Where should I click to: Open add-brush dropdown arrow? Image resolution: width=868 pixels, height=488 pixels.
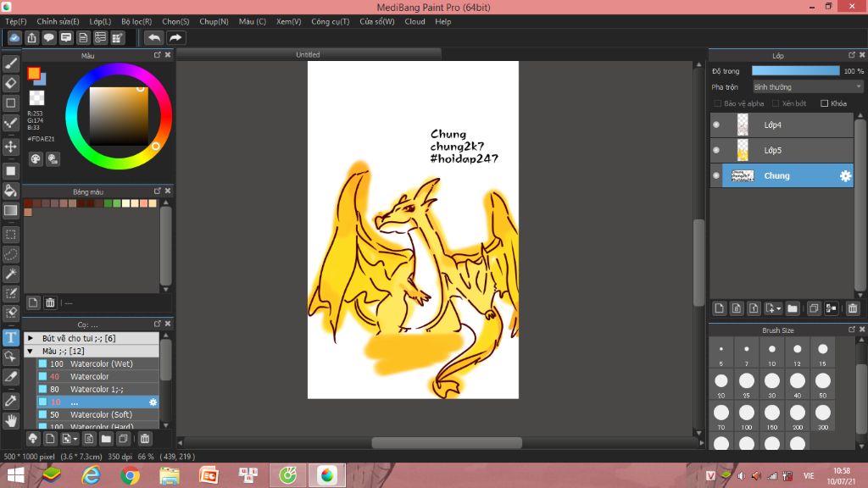pos(75,440)
